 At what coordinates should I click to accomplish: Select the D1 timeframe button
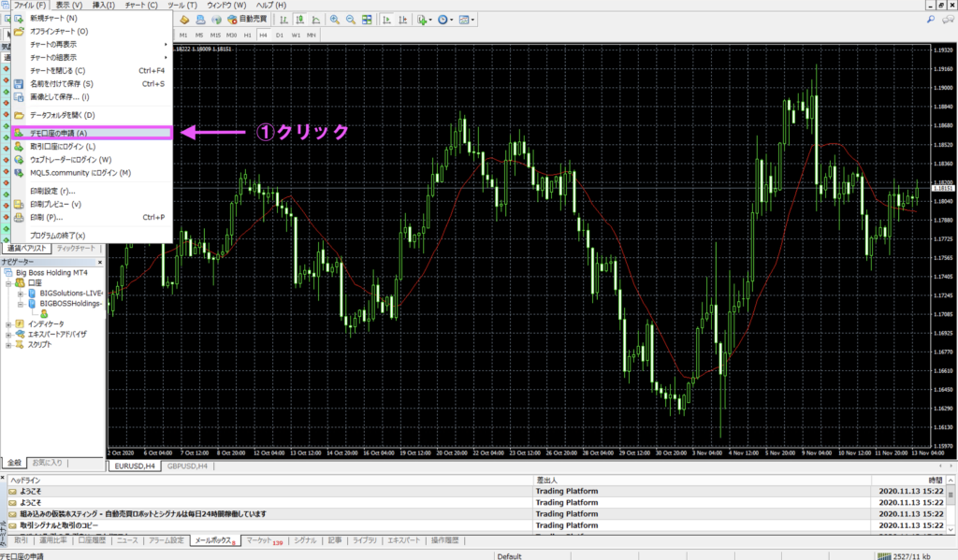(x=279, y=36)
